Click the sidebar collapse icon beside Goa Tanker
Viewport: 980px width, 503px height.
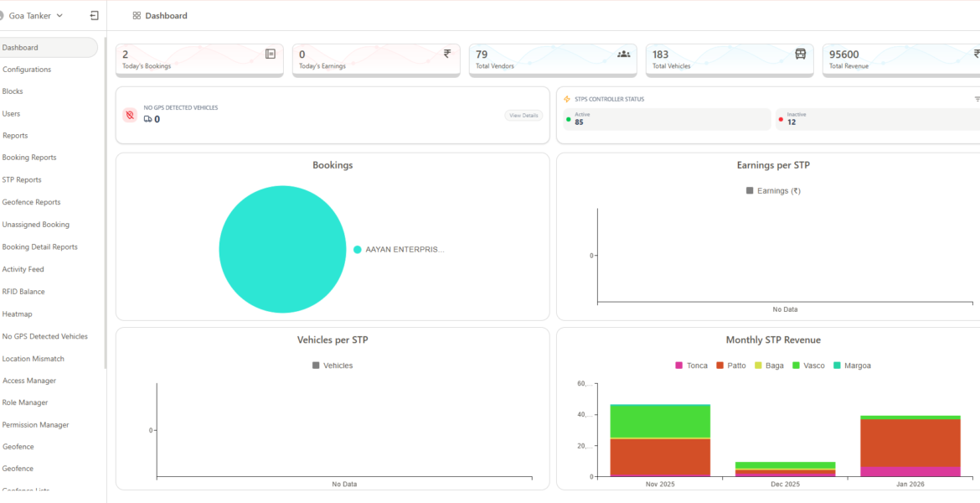tap(94, 16)
